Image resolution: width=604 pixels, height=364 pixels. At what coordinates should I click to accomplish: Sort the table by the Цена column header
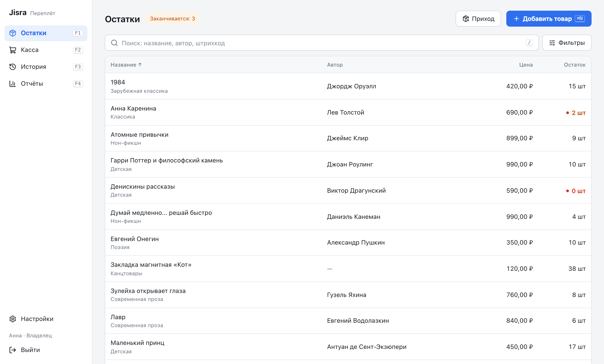[526, 65]
